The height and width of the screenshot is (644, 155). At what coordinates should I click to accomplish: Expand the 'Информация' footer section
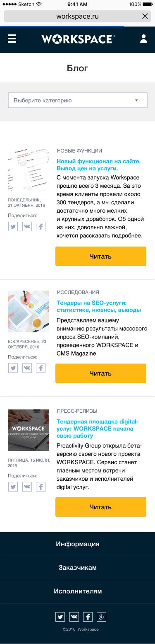[78, 544]
